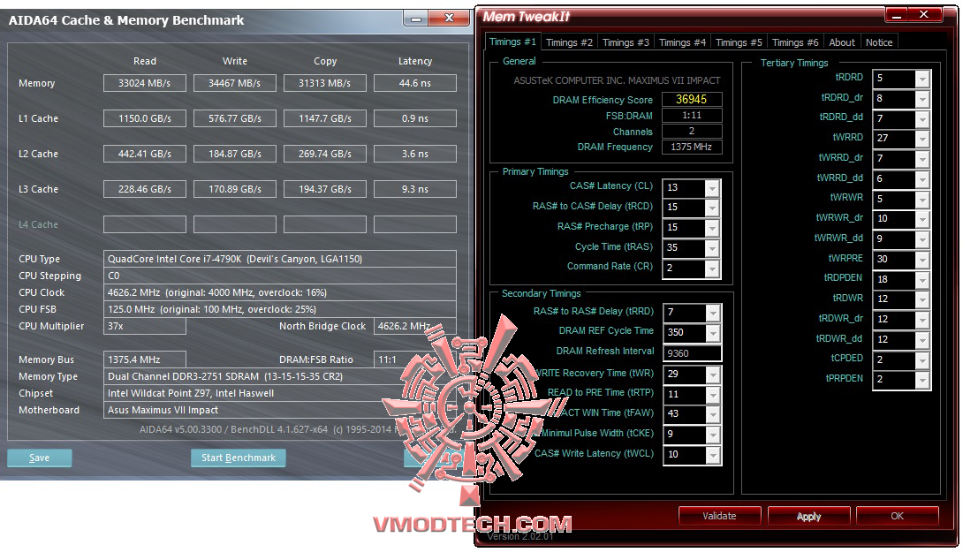Viewport: 963px width, 560px height.
Task: Confirm with the OK button
Action: [897, 517]
